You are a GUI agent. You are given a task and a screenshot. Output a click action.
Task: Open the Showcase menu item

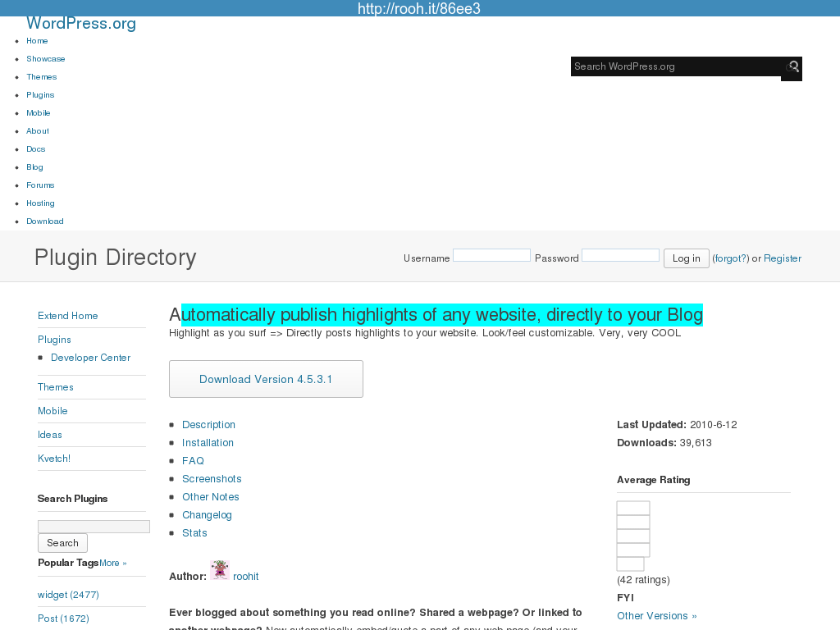tap(45, 59)
